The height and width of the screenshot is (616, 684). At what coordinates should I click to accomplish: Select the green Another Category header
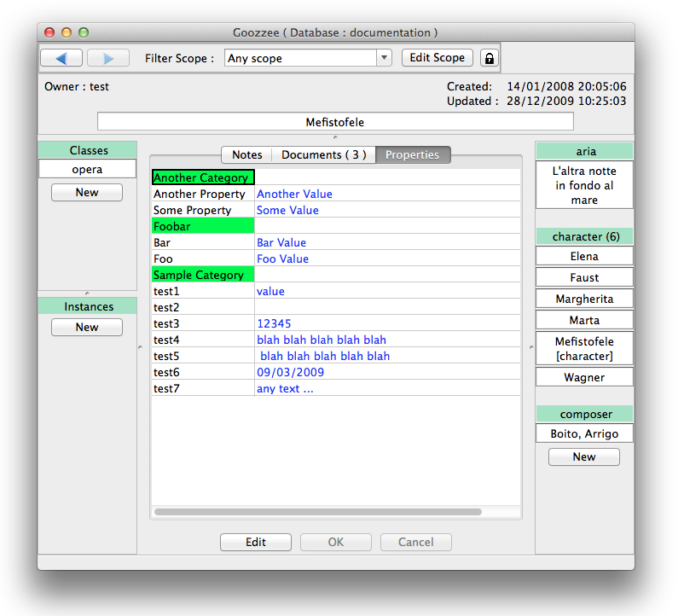(x=203, y=177)
